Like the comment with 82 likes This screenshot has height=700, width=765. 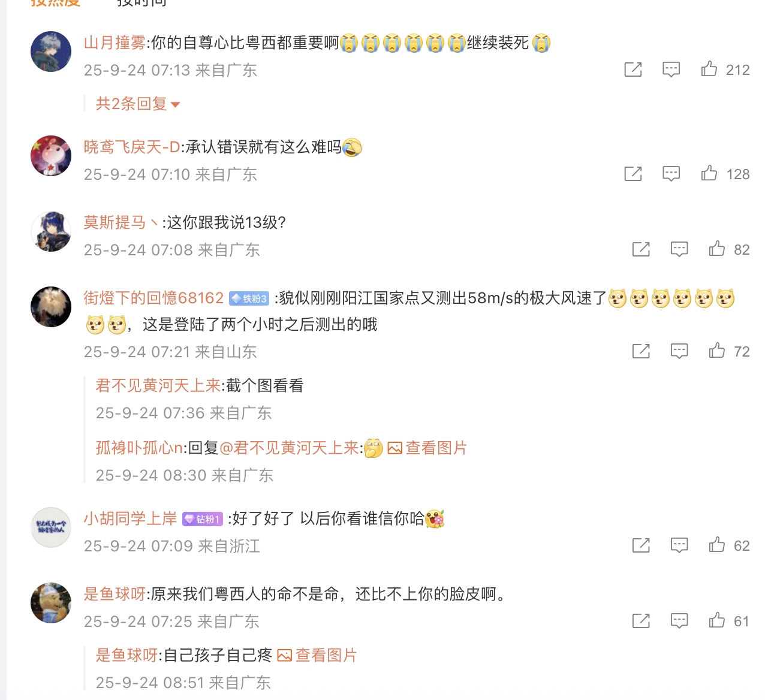717,249
